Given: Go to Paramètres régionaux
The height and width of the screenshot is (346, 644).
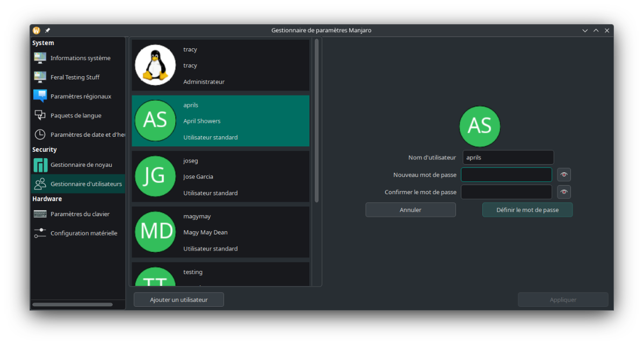Looking at the screenshot, I should pyautogui.click(x=78, y=97).
